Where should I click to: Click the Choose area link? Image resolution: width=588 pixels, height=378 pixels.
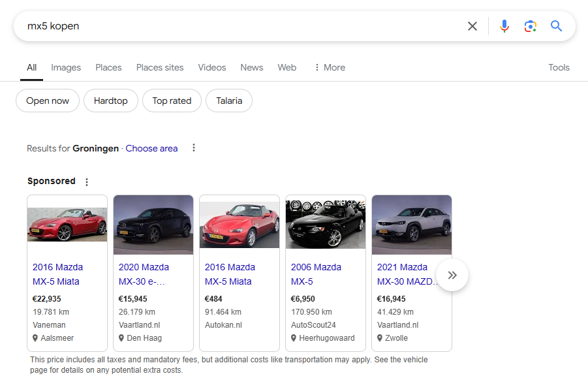point(151,148)
